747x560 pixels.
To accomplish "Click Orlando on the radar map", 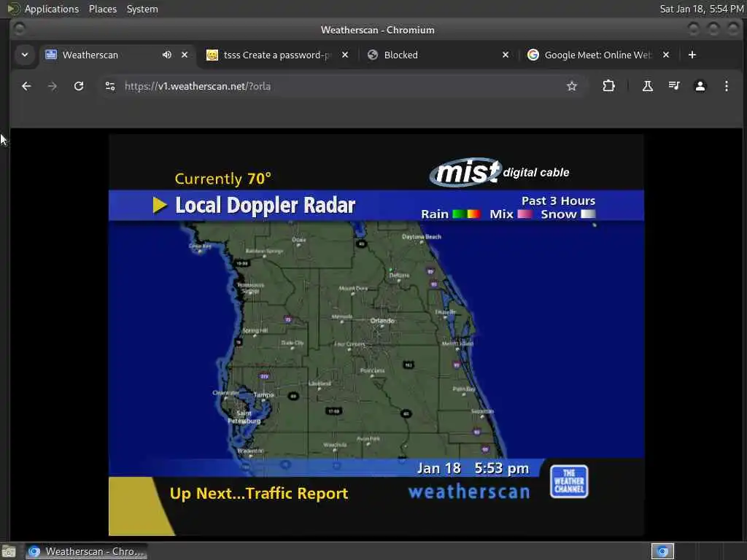I will coord(382,321).
